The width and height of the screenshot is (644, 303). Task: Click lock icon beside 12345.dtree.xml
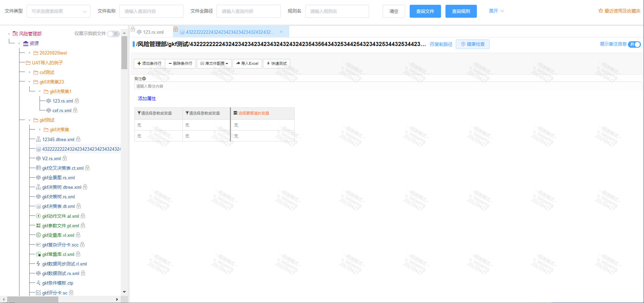(78, 139)
